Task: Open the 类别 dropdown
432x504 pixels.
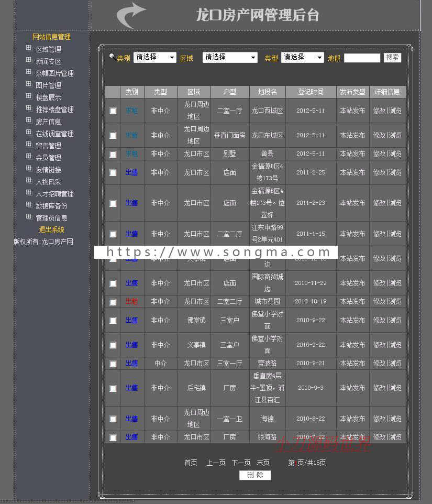Action: 155,57
